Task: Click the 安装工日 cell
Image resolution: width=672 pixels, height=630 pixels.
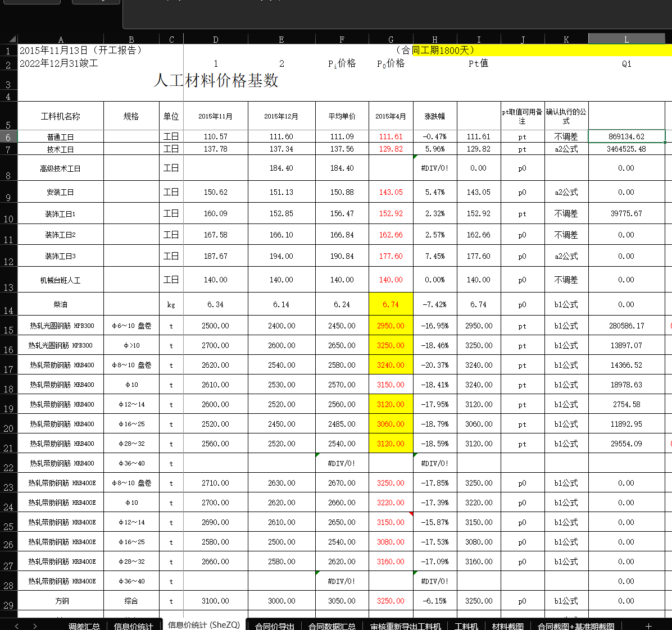Action: point(61,192)
